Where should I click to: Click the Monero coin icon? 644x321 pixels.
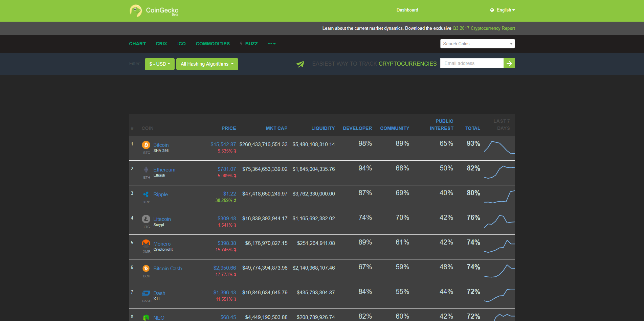(146, 243)
